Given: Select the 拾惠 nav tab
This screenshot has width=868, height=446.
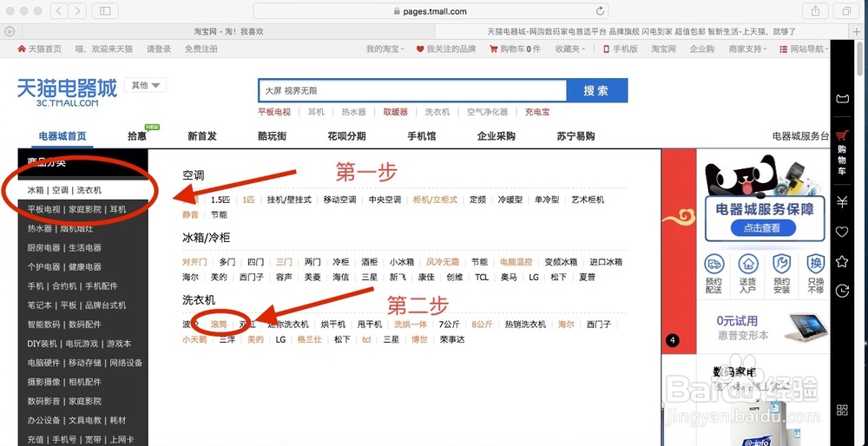Looking at the screenshot, I should click(x=137, y=136).
